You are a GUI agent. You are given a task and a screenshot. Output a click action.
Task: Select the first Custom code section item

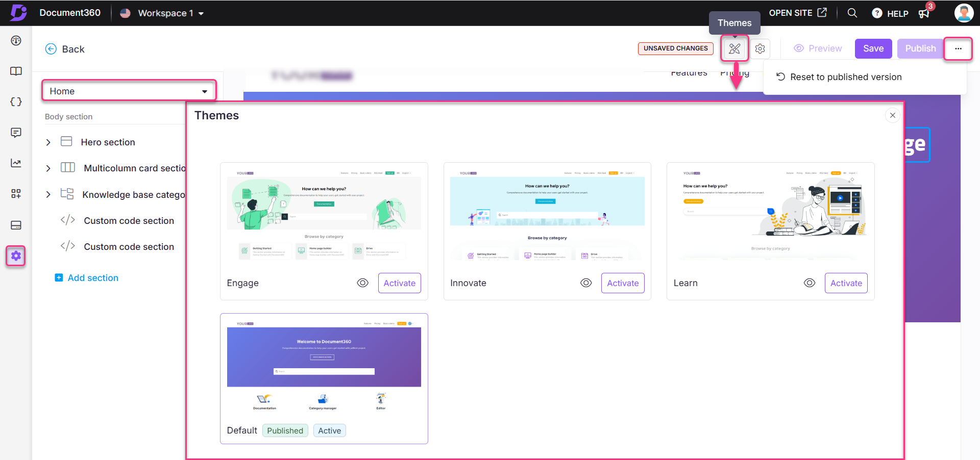pyautogui.click(x=129, y=220)
